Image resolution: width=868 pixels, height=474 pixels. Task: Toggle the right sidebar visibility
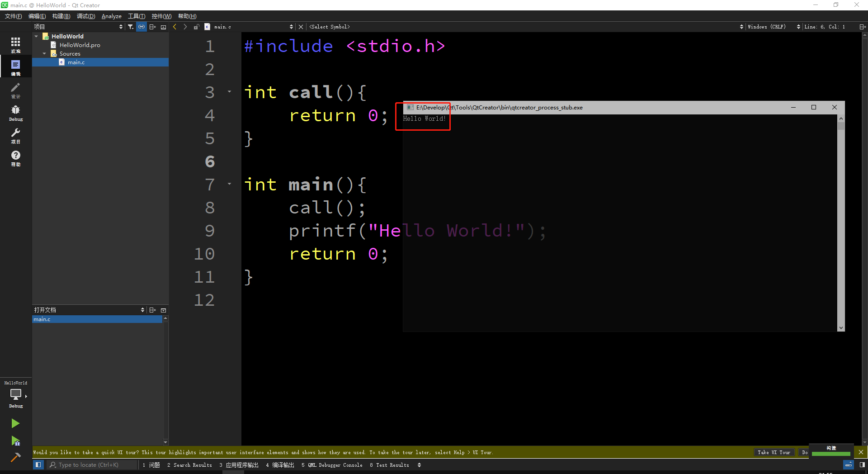(862, 465)
